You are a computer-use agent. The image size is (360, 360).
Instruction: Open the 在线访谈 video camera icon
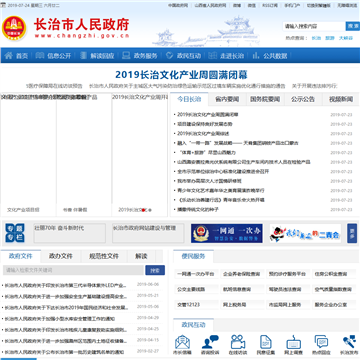238,342
